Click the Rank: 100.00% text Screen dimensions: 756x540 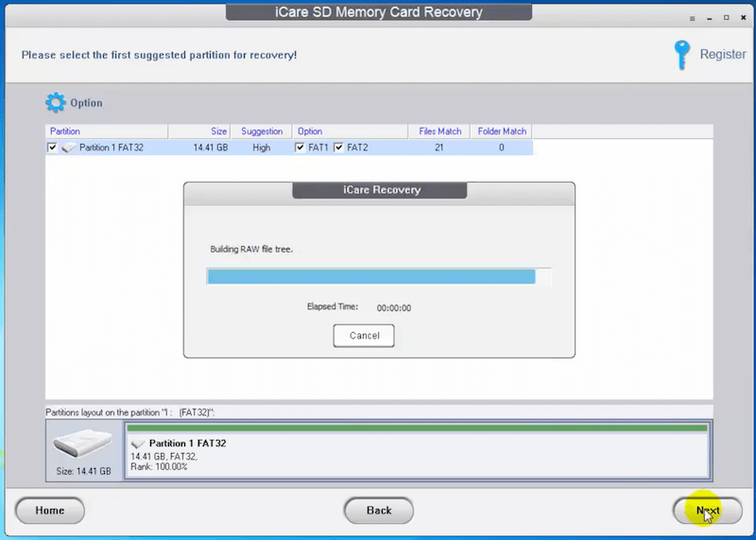click(x=159, y=466)
